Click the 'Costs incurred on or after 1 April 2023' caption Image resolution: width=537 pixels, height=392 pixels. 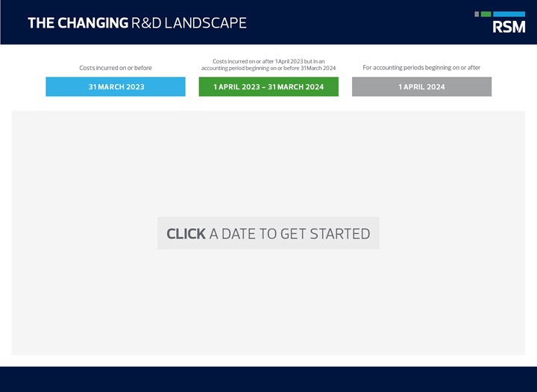268,65
